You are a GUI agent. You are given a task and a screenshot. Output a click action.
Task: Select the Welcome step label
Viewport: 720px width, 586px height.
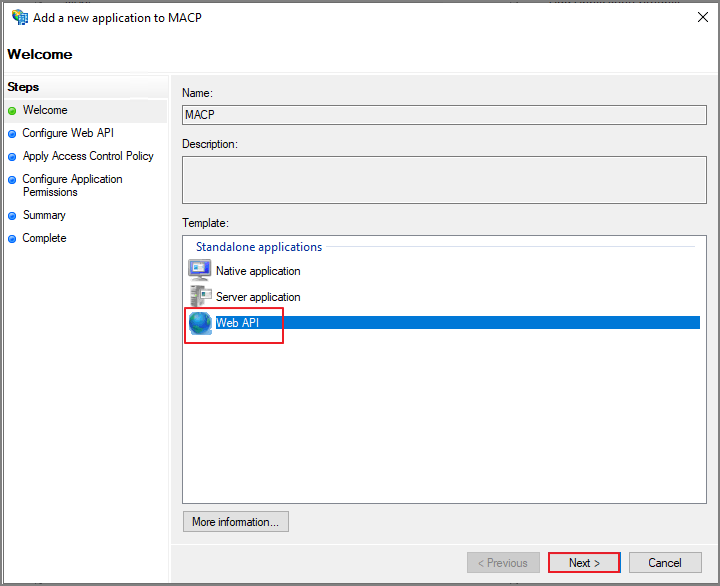45,110
